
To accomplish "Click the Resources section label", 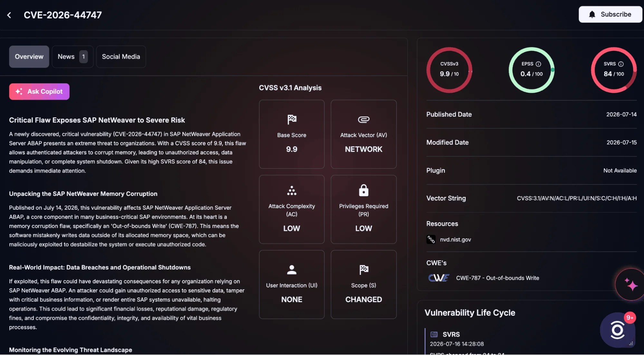I will [x=442, y=224].
